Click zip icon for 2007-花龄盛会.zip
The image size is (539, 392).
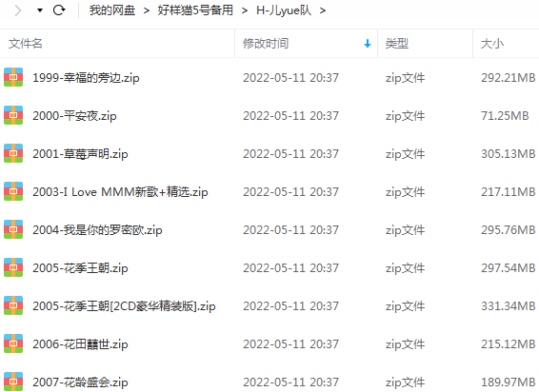(x=13, y=382)
